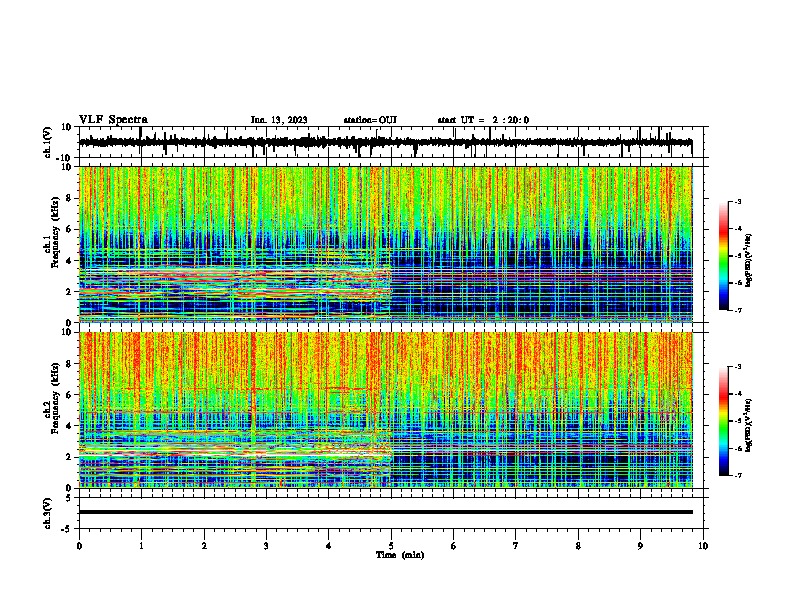Select the ch.2 spectrogram color bar
Viewport: 792px width, 612px height.
pos(724,421)
